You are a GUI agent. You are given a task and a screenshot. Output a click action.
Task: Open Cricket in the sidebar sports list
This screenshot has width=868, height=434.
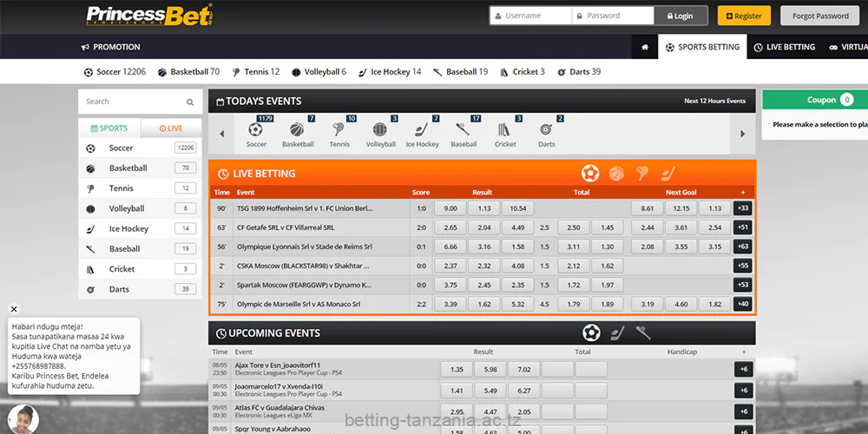(x=140, y=269)
